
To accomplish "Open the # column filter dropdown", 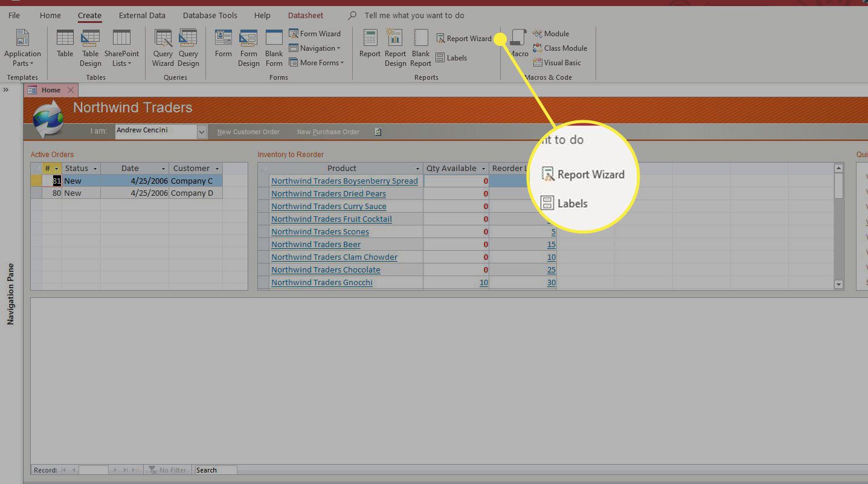I will click(x=56, y=169).
